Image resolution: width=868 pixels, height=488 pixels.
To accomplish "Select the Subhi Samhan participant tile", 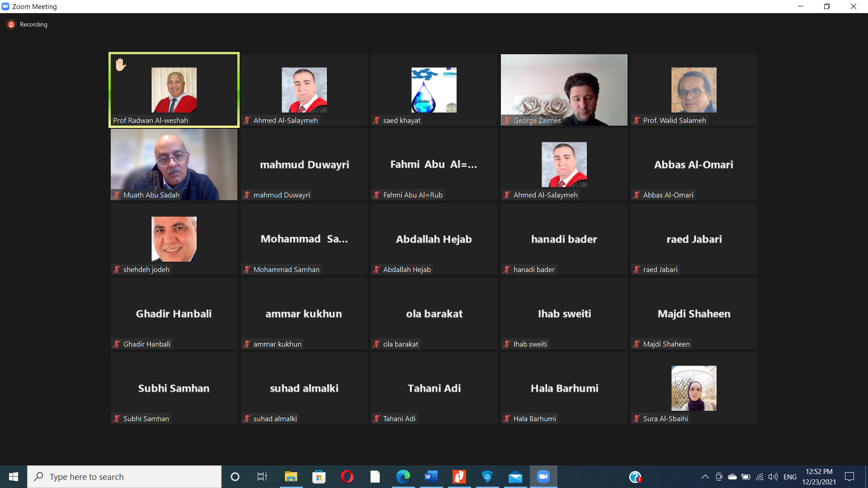I will [174, 388].
